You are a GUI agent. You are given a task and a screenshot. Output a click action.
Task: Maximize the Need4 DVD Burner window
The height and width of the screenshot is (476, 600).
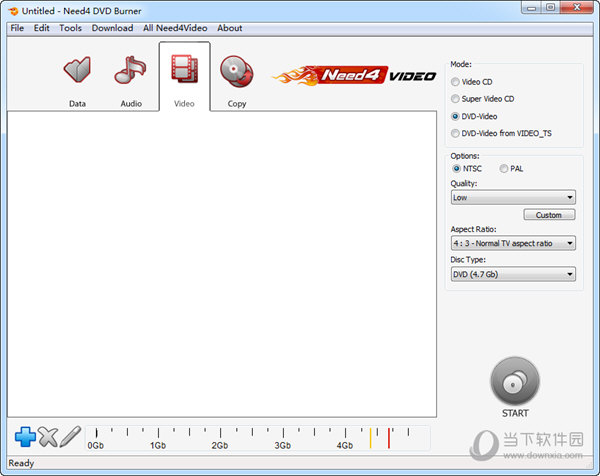click(x=550, y=8)
